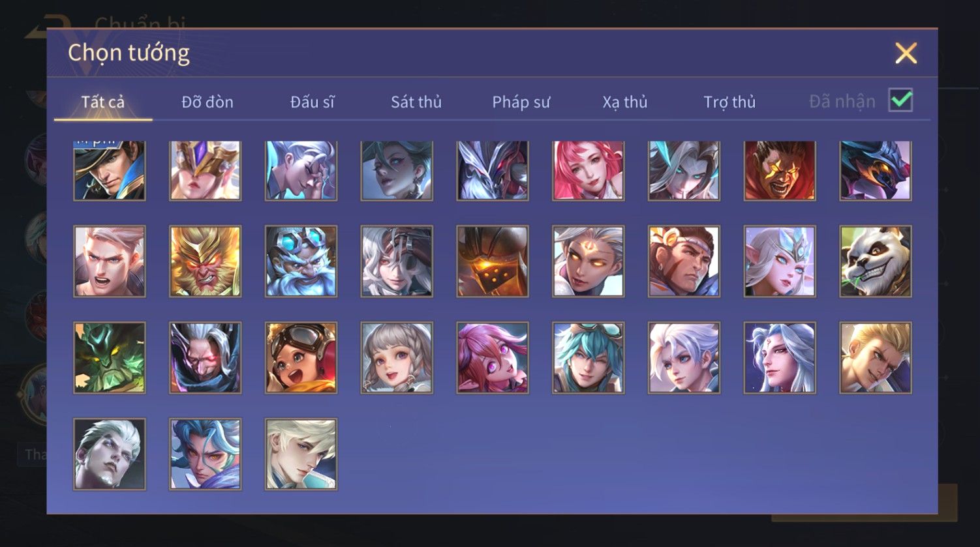This screenshot has height=547, width=980.
Task: Choose the blue-bearded dwarf with goggles
Action: tap(301, 261)
